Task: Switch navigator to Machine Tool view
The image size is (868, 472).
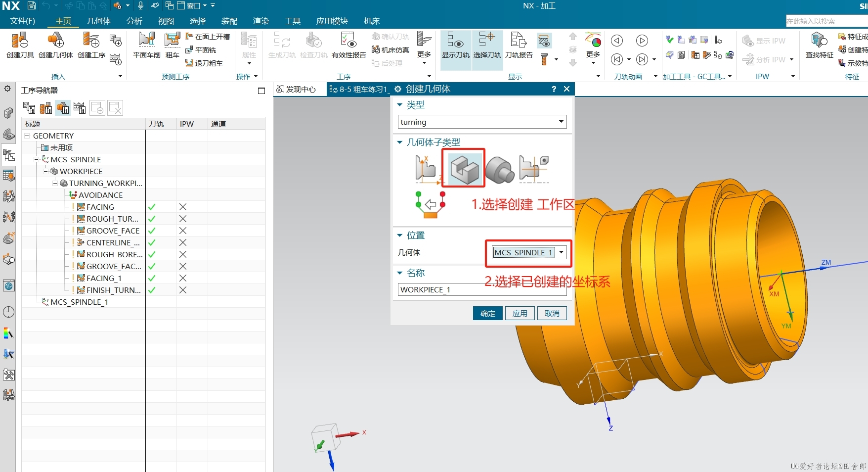Action: pyautogui.click(x=46, y=107)
